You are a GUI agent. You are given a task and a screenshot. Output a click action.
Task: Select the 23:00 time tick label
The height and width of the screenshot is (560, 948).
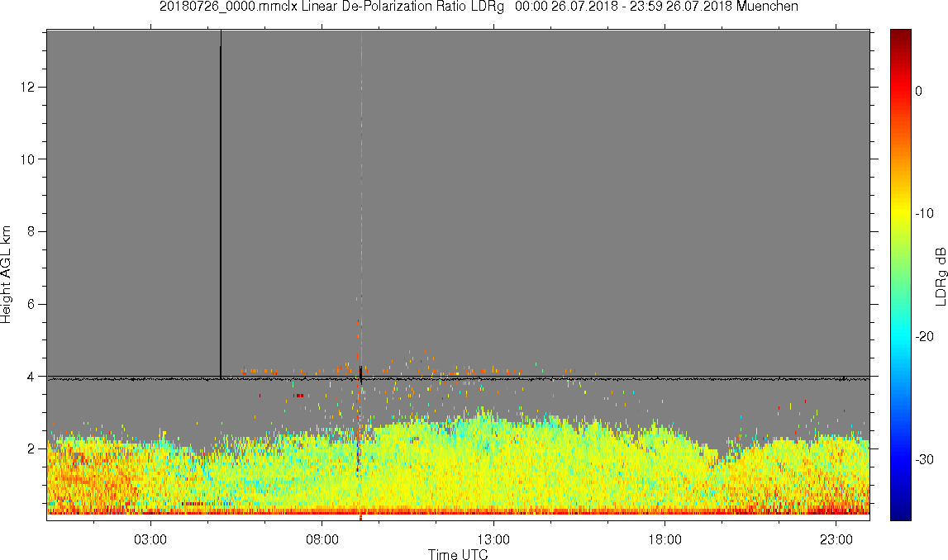coord(836,539)
